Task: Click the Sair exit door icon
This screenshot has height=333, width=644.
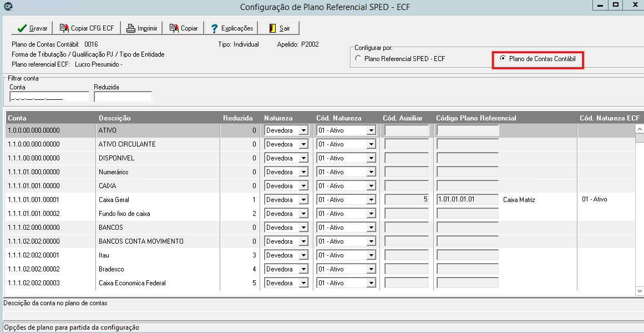Action: 273,28
